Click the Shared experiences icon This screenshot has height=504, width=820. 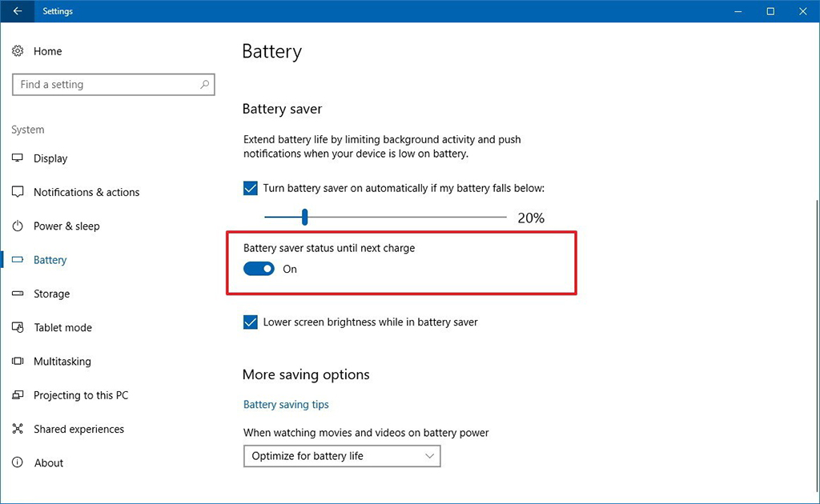click(18, 429)
